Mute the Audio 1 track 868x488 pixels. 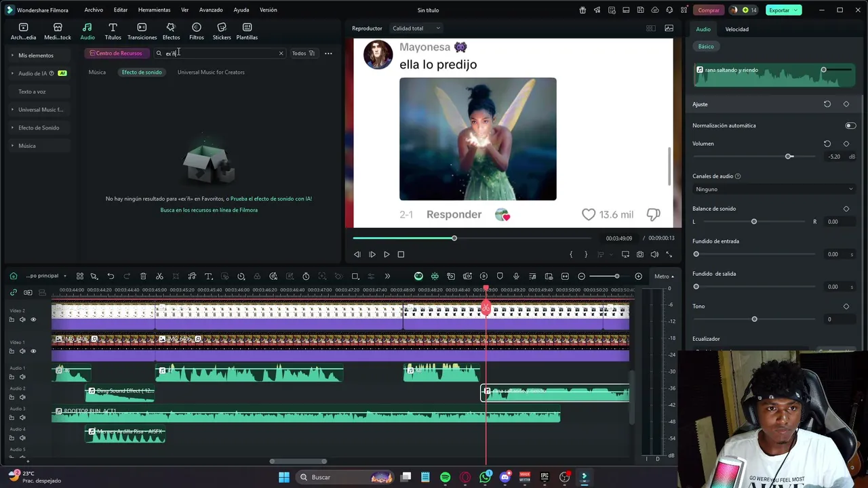(22, 377)
